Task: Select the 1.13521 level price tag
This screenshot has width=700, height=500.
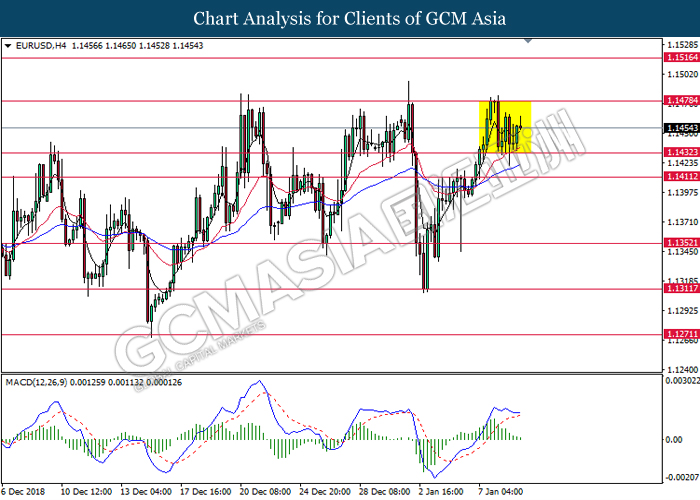Action: tap(680, 243)
